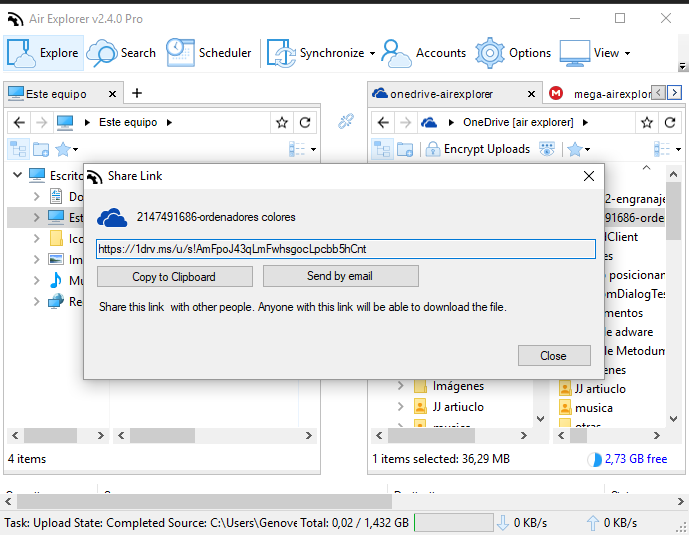The image size is (689, 535).
Task: Click OneDrive [air explorer] breadcrumb
Action: [x=518, y=122]
